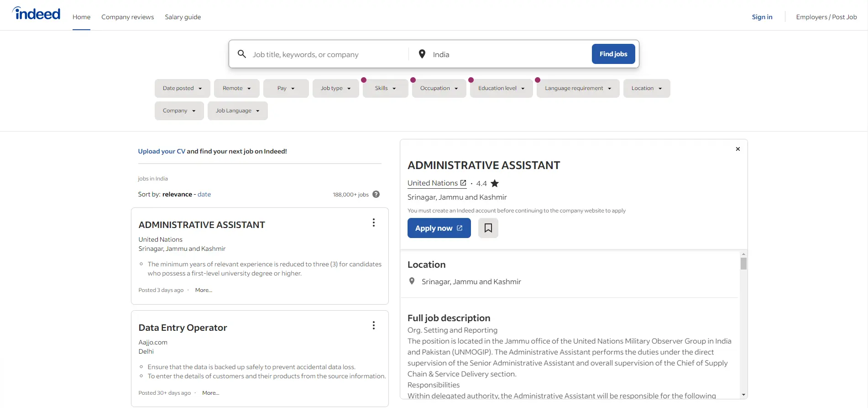Save job with the bookmark icon
The height and width of the screenshot is (408, 868).
488,228
